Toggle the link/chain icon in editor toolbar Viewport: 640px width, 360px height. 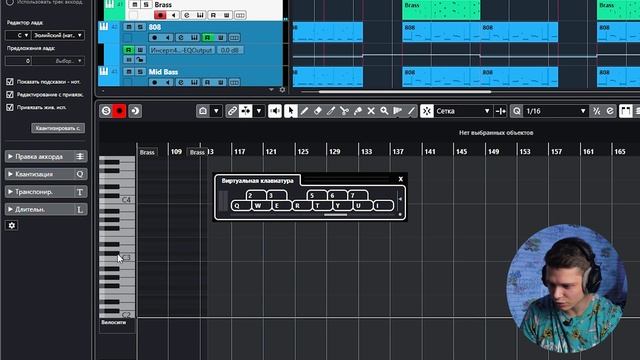click(232, 111)
